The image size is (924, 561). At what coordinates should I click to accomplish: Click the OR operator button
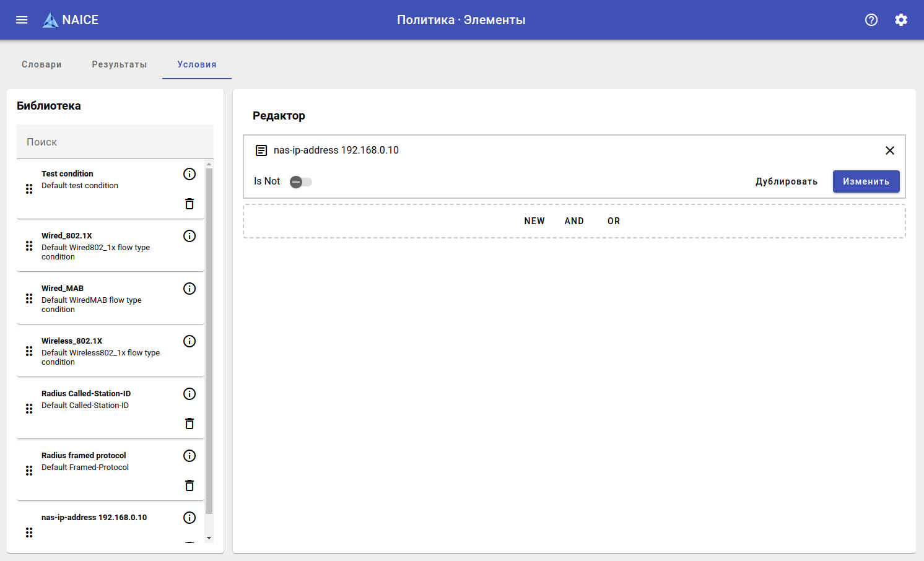[x=614, y=221]
